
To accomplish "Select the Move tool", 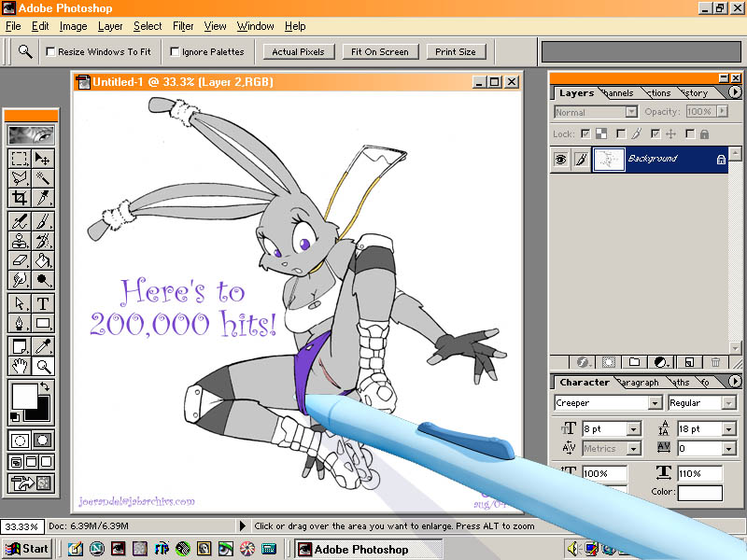I will 43,159.
